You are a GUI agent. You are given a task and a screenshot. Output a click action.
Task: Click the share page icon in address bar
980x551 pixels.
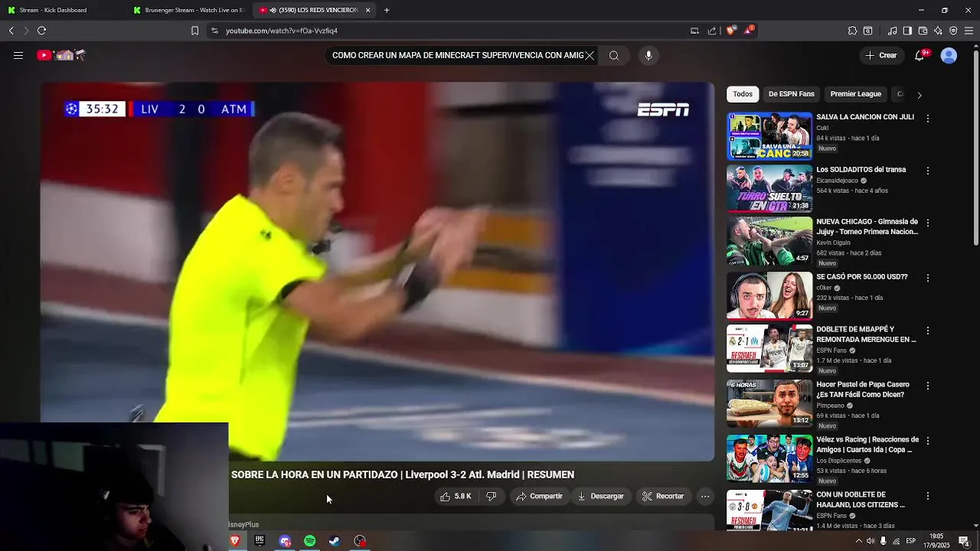coord(712,31)
